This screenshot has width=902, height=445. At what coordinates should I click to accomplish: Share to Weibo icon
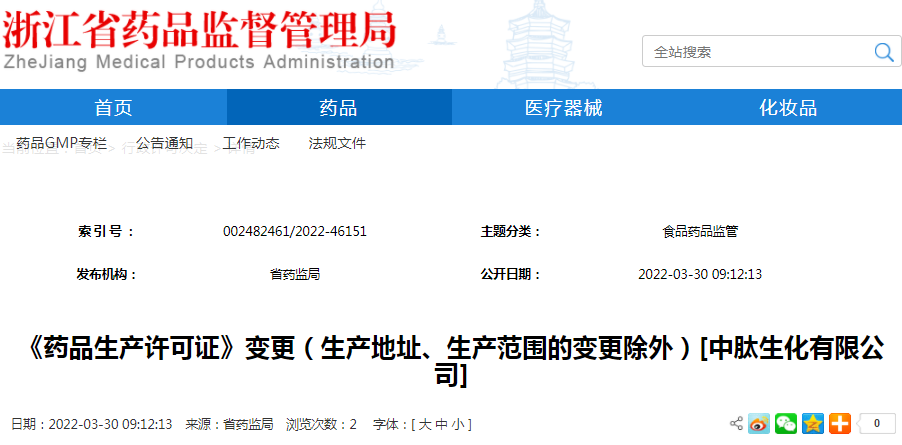[x=758, y=424]
